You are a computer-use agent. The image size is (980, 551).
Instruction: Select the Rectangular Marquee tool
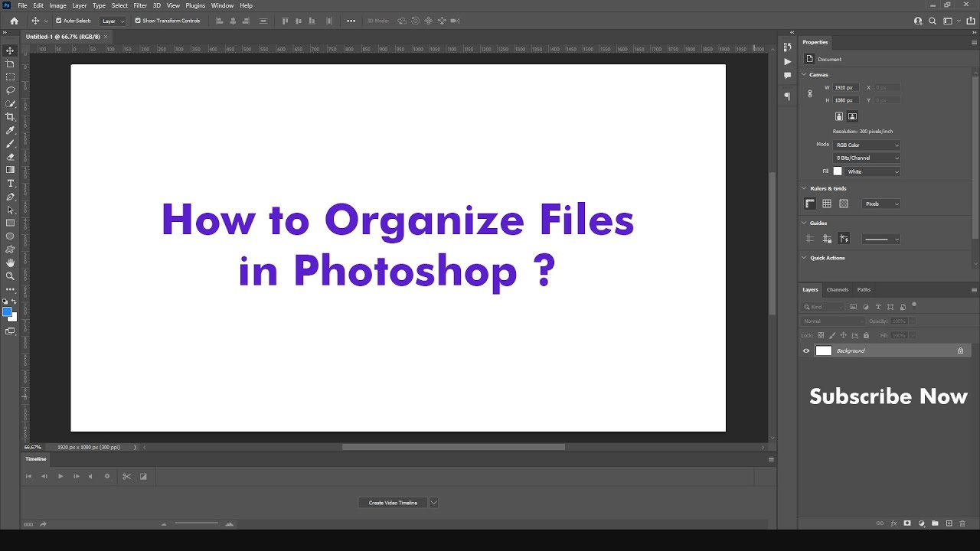[x=10, y=77]
